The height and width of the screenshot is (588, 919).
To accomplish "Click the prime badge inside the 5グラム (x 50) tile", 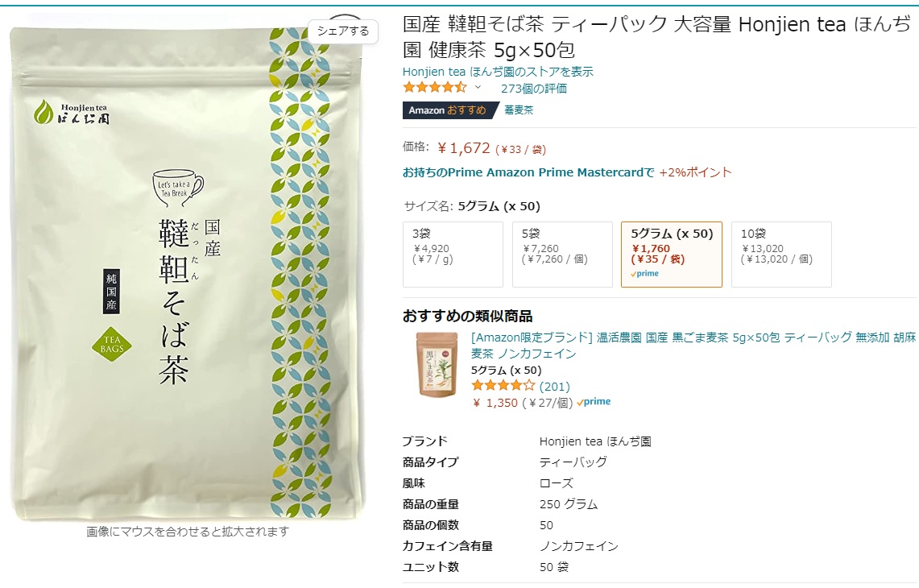I will [644, 273].
